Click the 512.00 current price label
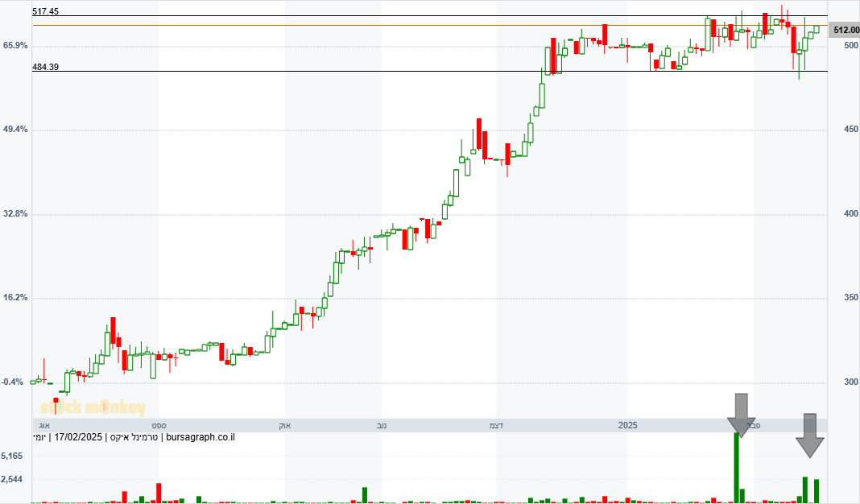860x504 pixels. coord(845,30)
